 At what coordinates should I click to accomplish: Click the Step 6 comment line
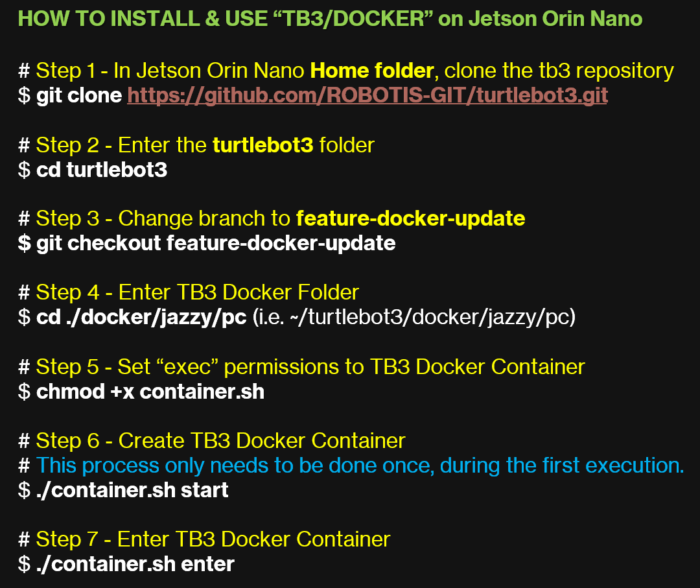(211, 441)
